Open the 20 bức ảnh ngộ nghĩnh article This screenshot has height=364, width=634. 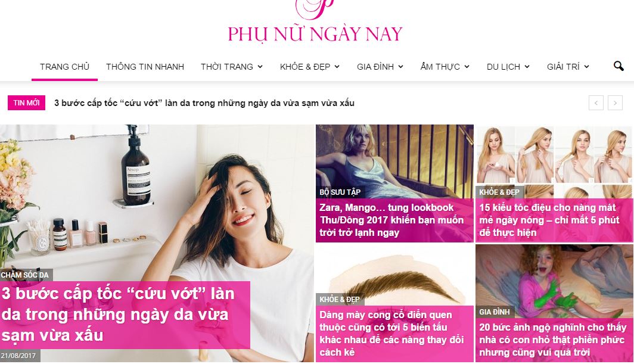(x=552, y=340)
